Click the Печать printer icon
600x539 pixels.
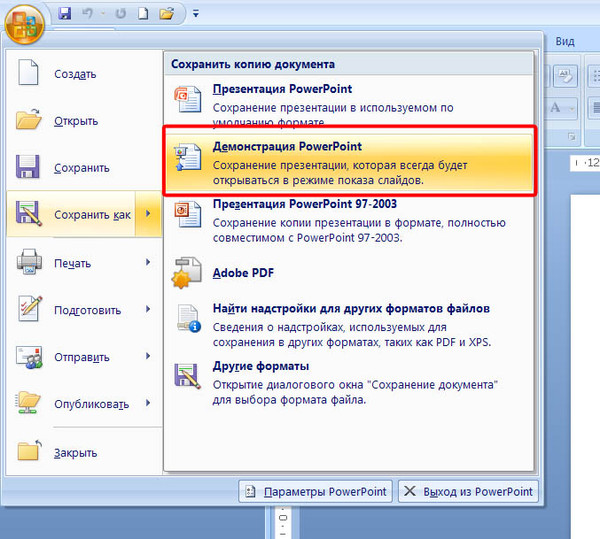[x=29, y=262]
